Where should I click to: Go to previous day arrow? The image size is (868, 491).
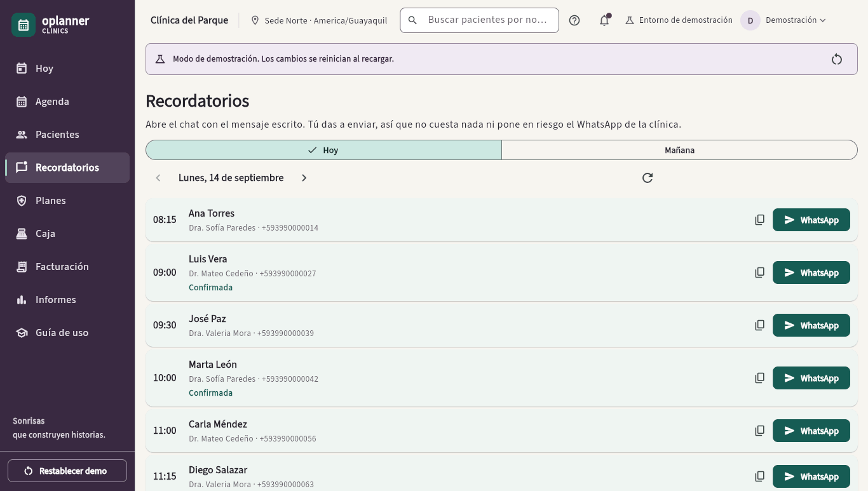[158, 178]
